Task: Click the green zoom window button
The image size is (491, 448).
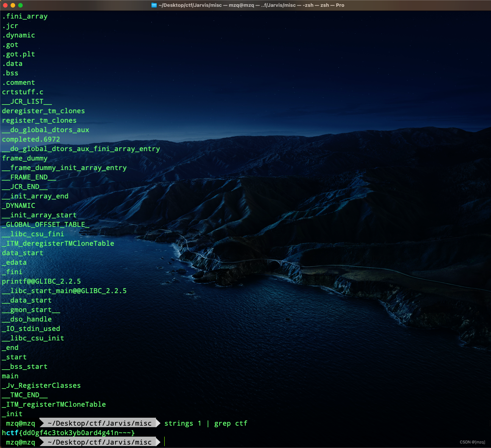Action: click(x=20, y=5)
